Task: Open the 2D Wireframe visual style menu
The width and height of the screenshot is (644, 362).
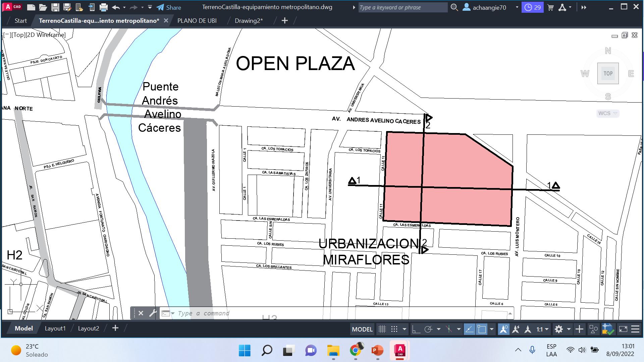Action: tap(45, 35)
